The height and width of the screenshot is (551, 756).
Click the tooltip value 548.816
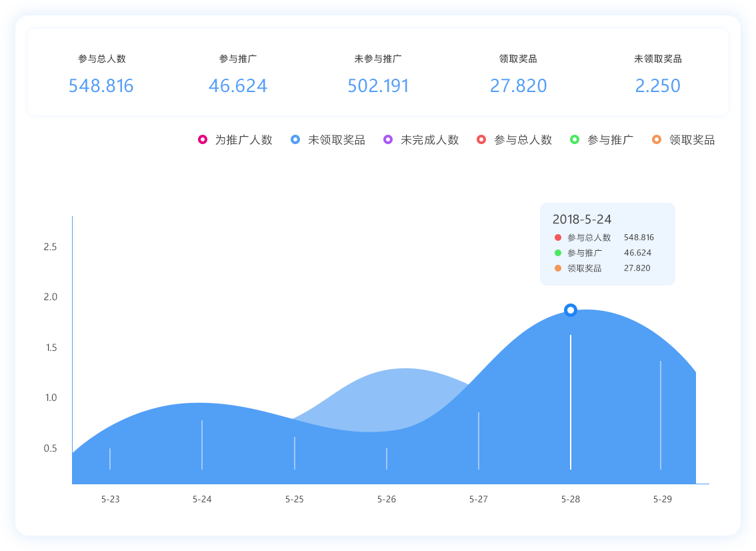click(x=639, y=237)
